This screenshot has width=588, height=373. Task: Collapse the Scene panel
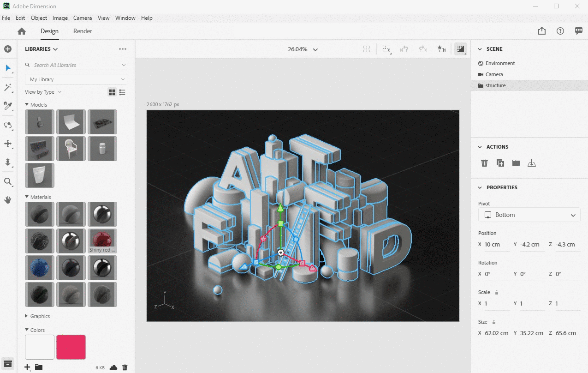point(480,49)
